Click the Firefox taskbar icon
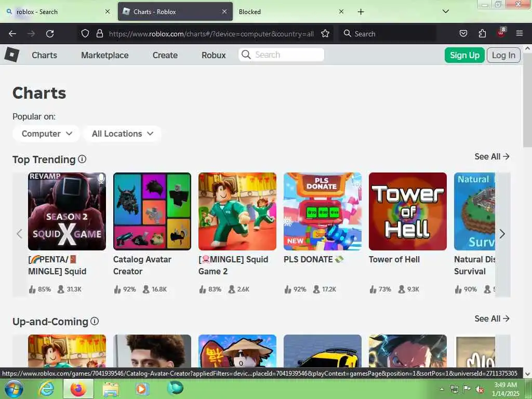 click(x=78, y=389)
